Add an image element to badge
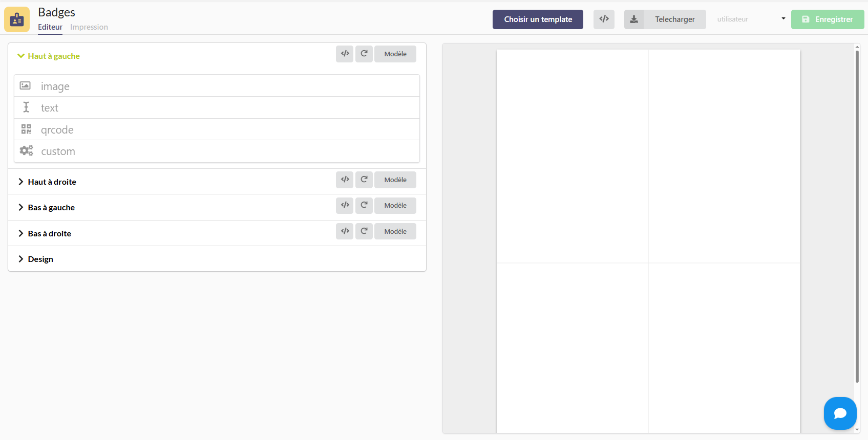Viewport: 868px width, 440px height. 55,86
